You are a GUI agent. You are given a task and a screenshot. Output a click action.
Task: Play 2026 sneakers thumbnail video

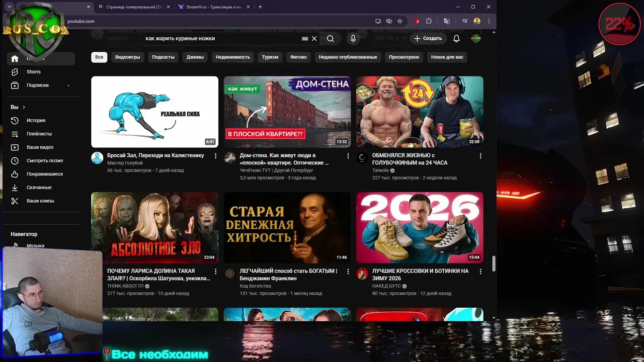pyautogui.click(x=420, y=227)
